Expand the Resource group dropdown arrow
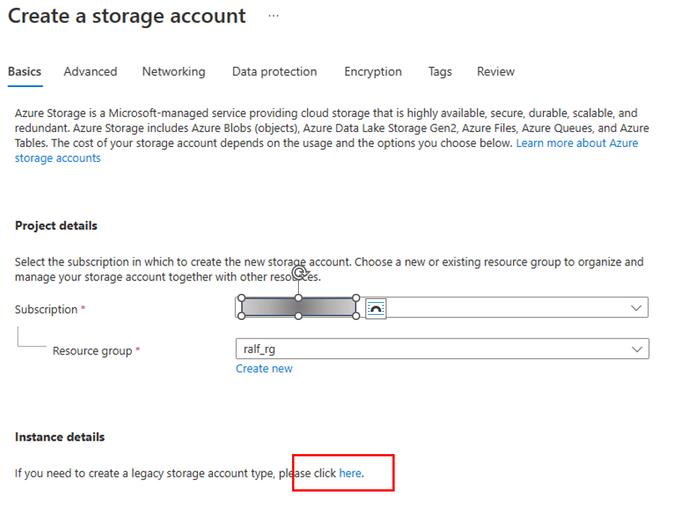This screenshot has height=506, width=692. pos(637,349)
